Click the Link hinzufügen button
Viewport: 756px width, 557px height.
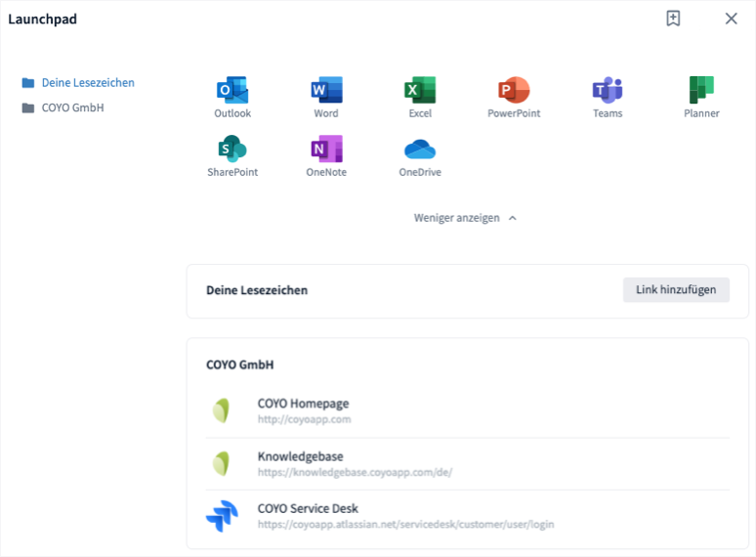click(x=676, y=290)
